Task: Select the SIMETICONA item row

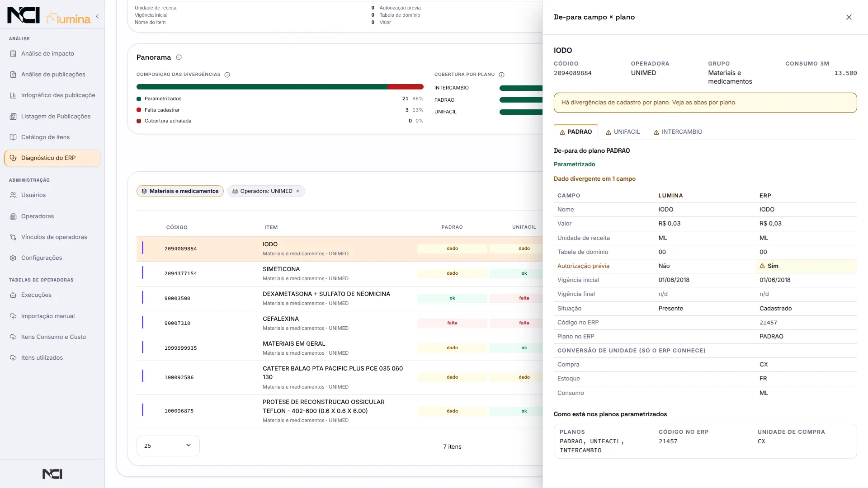Action: (340, 274)
